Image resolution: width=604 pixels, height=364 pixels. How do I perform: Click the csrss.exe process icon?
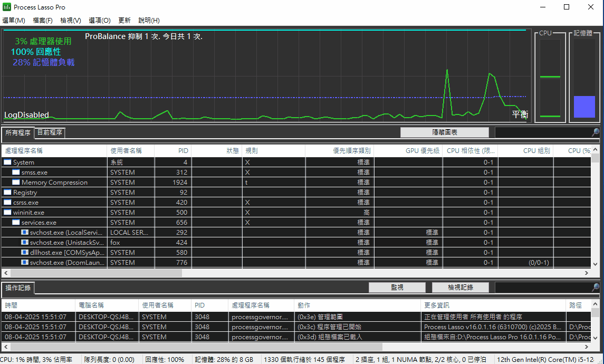click(8, 202)
